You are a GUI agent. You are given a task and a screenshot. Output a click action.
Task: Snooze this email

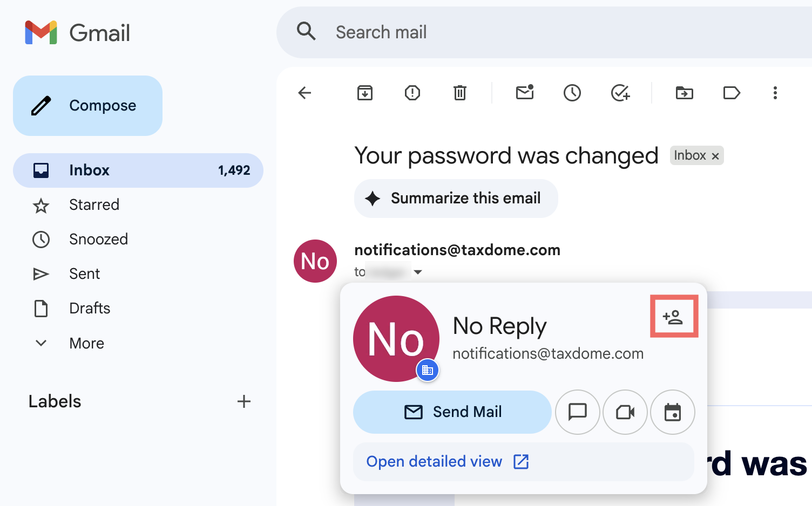point(572,93)
